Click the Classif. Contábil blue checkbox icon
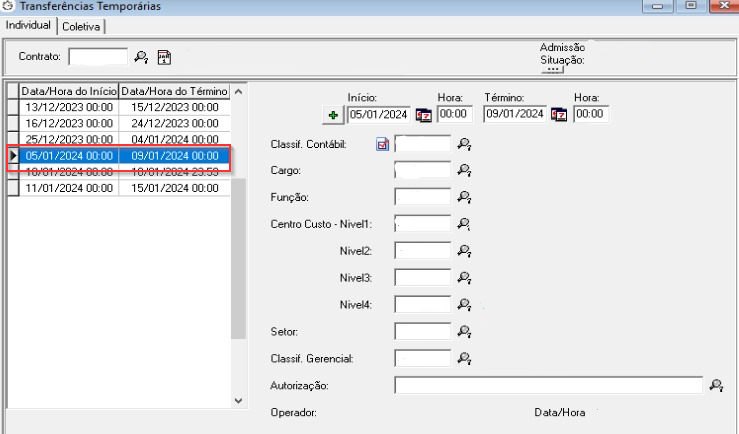 (382, 145)
